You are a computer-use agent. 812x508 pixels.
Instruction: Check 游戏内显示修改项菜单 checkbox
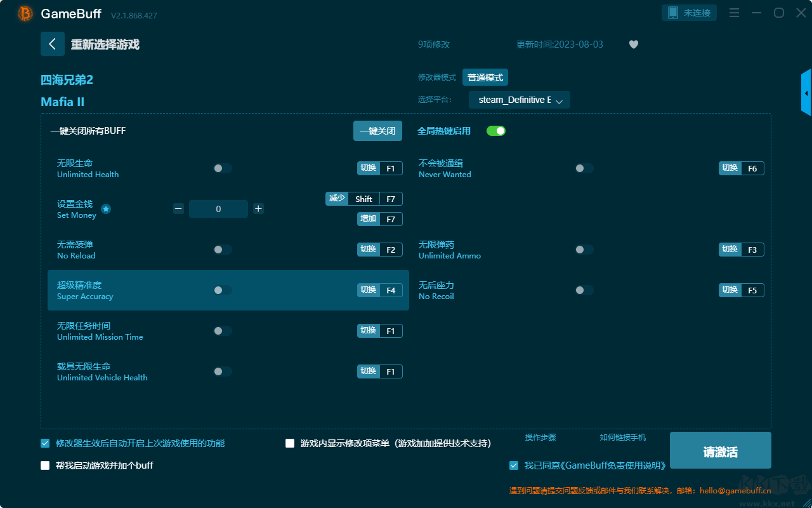290,443
